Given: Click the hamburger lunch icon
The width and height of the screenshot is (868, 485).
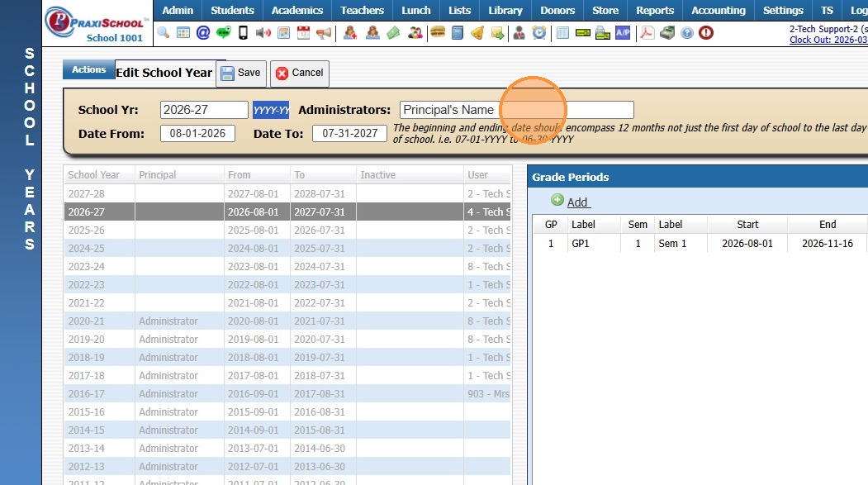Looking at the screenshot, I should [438, 33].
